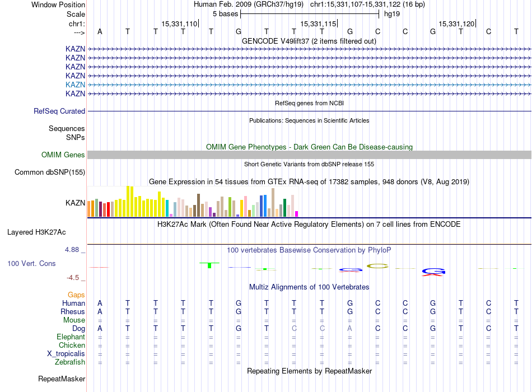Click the SNPs track label

point(76,137)
